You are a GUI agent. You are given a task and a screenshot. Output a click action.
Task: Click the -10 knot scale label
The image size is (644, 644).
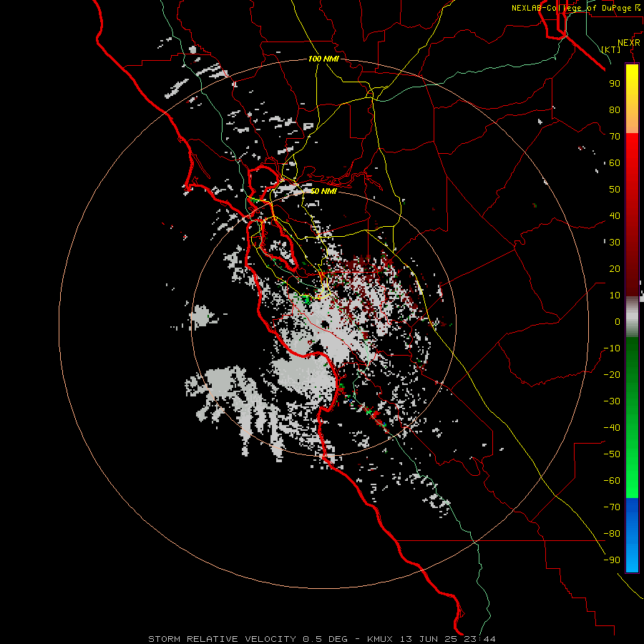click(612, 348)
